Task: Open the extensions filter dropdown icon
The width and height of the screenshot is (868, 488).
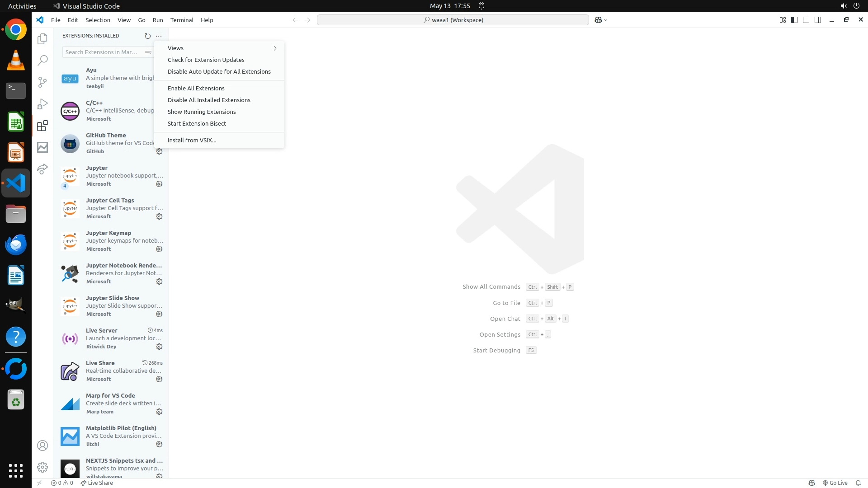Action: click(148, 52)
